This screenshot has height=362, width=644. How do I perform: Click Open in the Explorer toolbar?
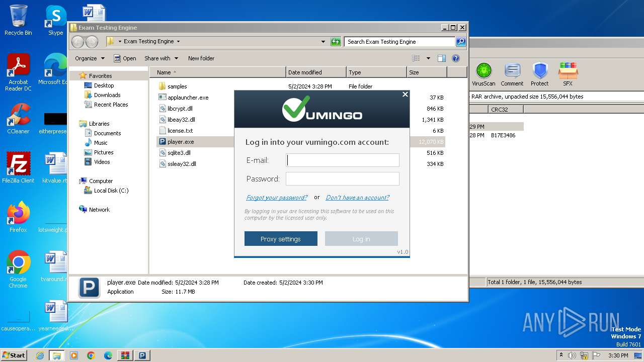[125, 58]
